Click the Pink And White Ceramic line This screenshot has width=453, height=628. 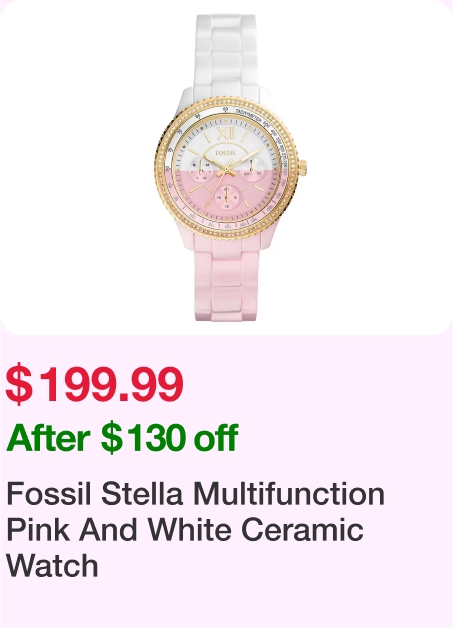pyautogui.click(x=185, y=529)
